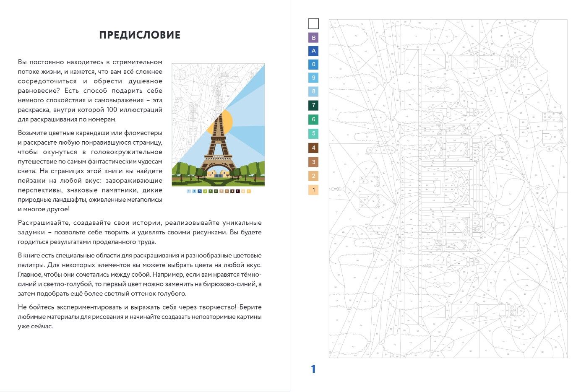Select the light brown swatch labeled 3
This screenshot has height=392, width=581.
(x=313, y=162)
